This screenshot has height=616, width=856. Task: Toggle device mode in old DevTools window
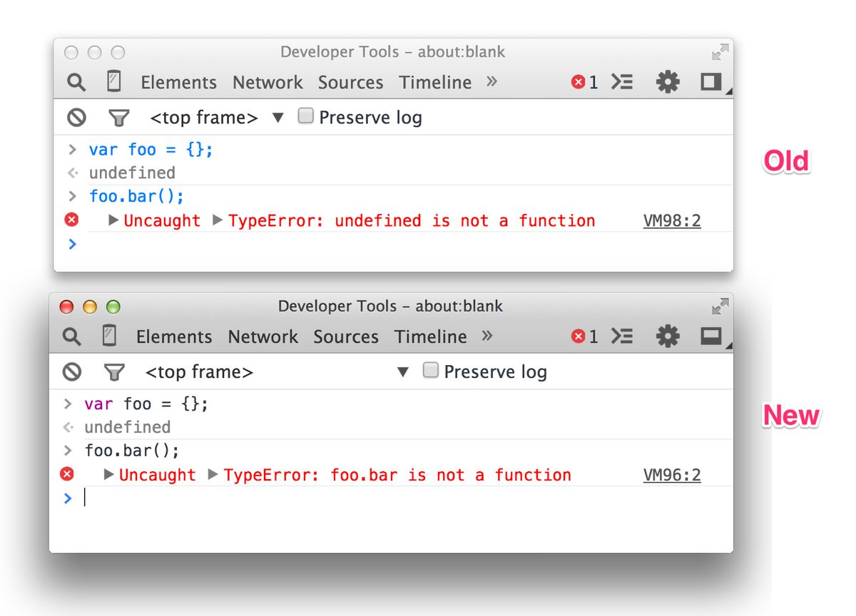coord(113,82)
